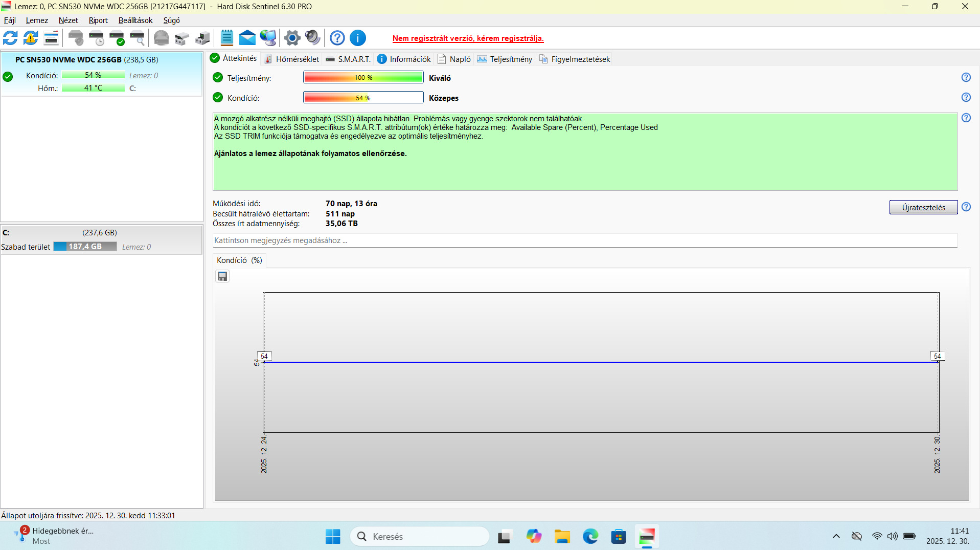Open the Beállítások menu
980x550 pixels.
point(135,20)
